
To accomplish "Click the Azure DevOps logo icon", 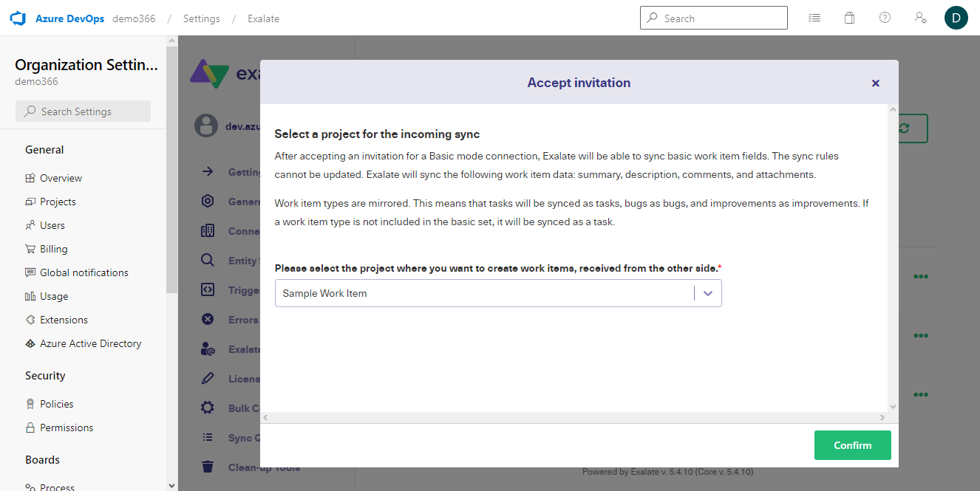I will [18, 18].
